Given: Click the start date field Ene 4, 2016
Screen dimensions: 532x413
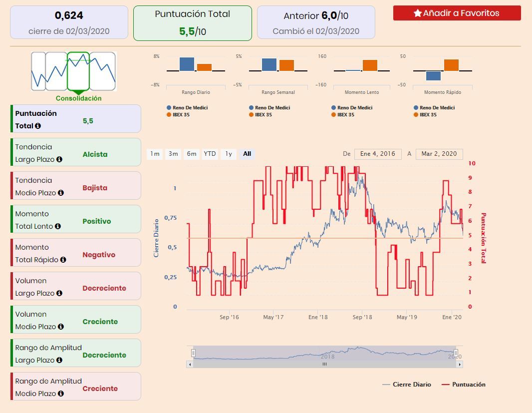Looking at the screenshot, I should click(x=377, y=154).
